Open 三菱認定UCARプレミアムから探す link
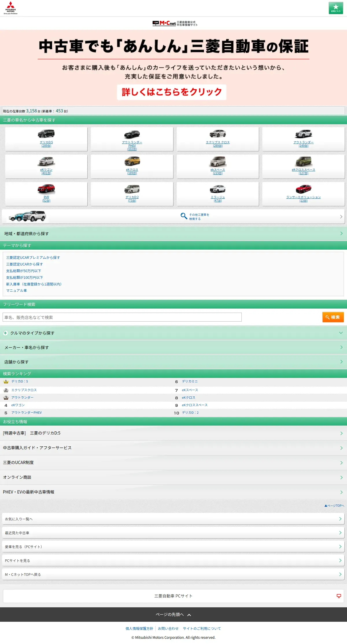 (x=33, y=257)
